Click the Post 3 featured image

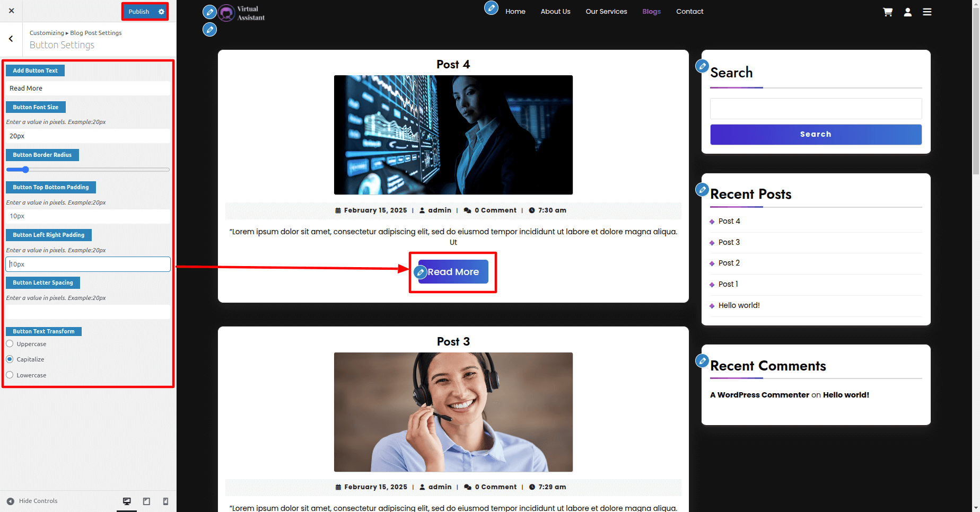[x=453, y=412]
